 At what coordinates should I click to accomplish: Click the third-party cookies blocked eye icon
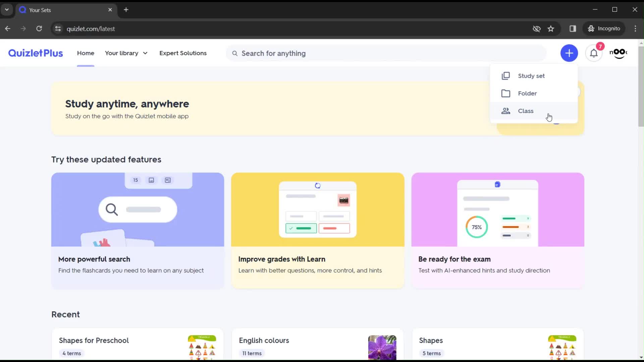(x=536, y=28)
